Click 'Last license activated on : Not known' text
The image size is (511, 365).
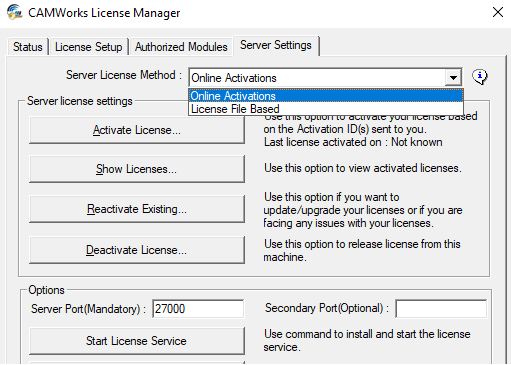pyautogui.click(x=353, y=142)
